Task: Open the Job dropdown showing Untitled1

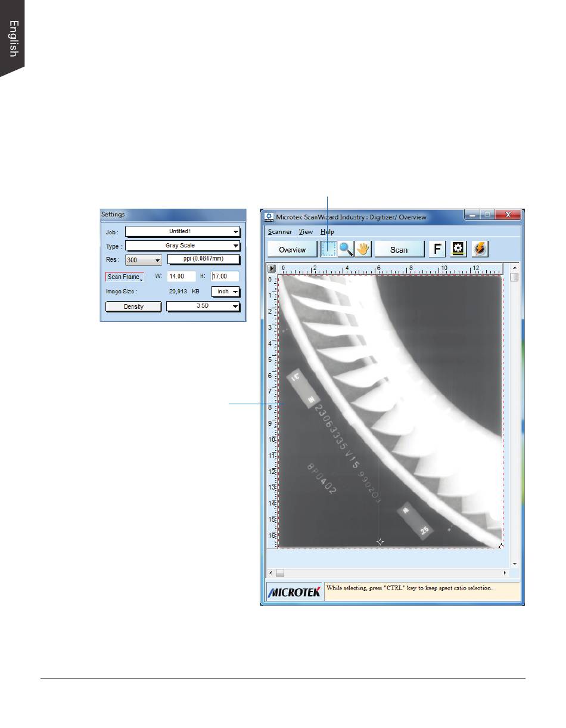Action: (x=182, y=231)
